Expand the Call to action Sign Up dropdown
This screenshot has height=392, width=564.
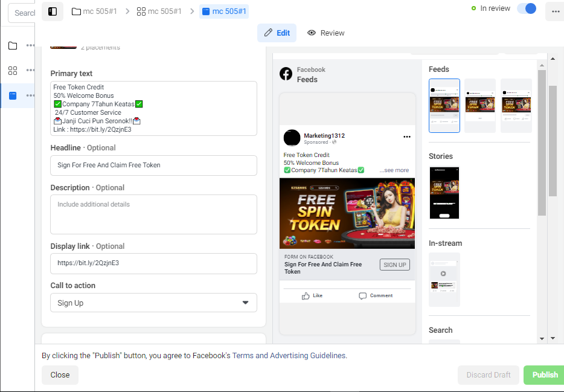point(153,303)
